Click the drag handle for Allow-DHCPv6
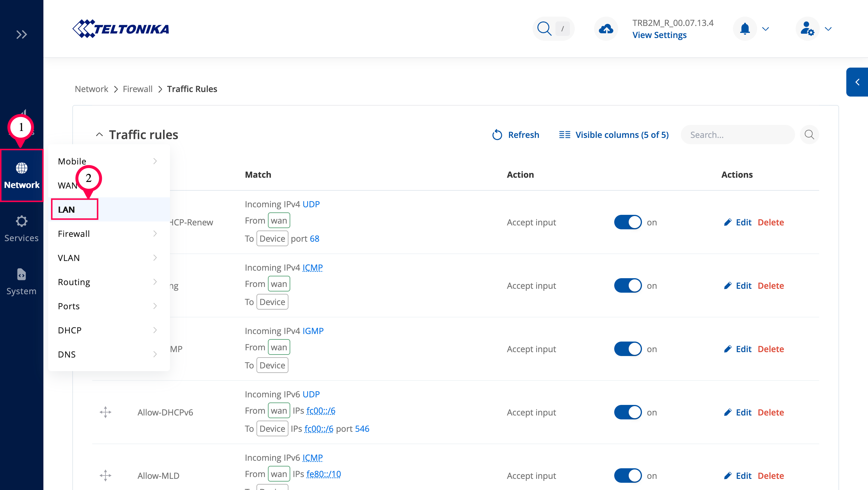Image resolution: width=868 pixels, height=490 pixels. (x=105, y=412)
